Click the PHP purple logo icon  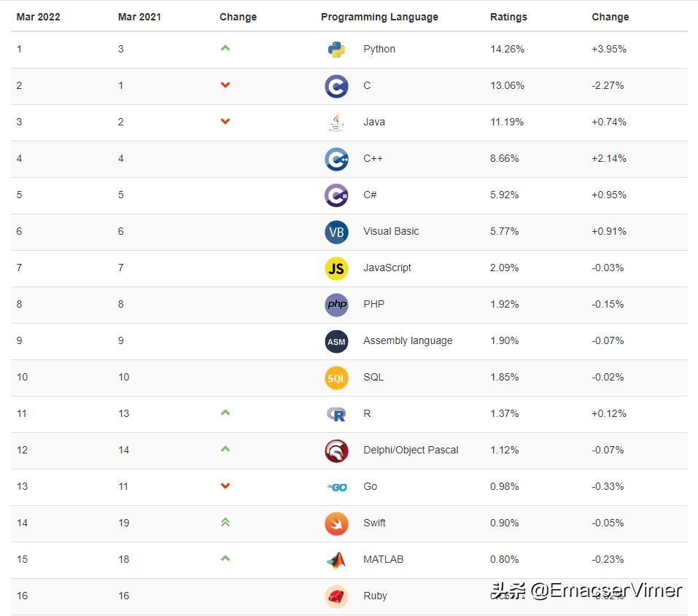[x=336, y=305]
